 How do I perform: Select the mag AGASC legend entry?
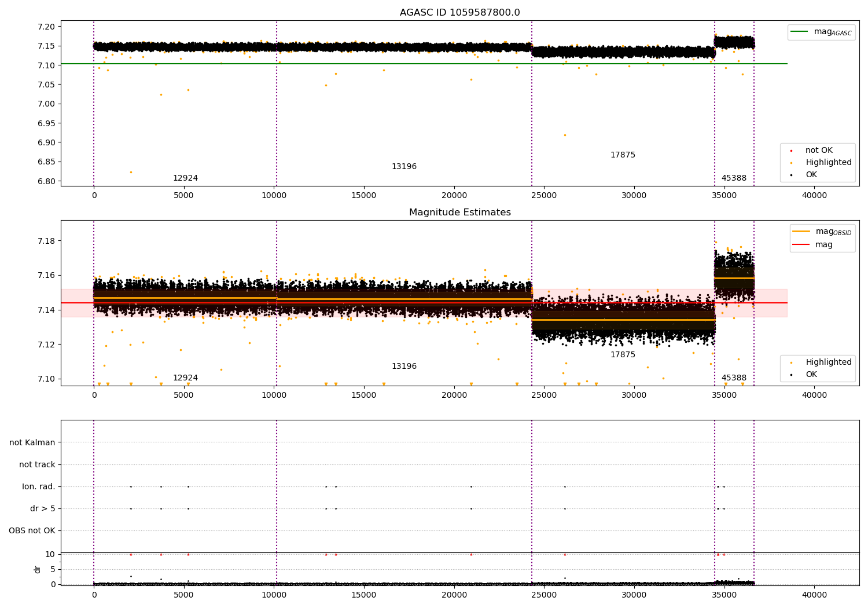821,32
